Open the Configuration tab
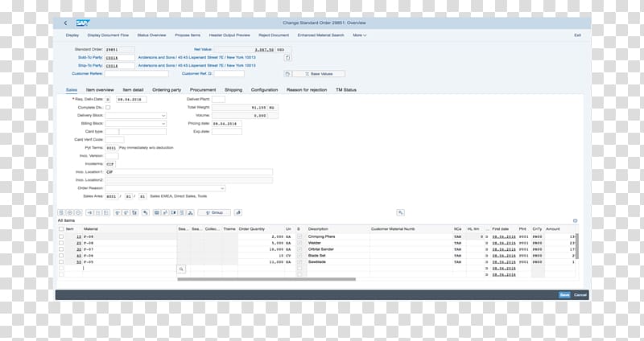644x341 pixels. [265, 90]
